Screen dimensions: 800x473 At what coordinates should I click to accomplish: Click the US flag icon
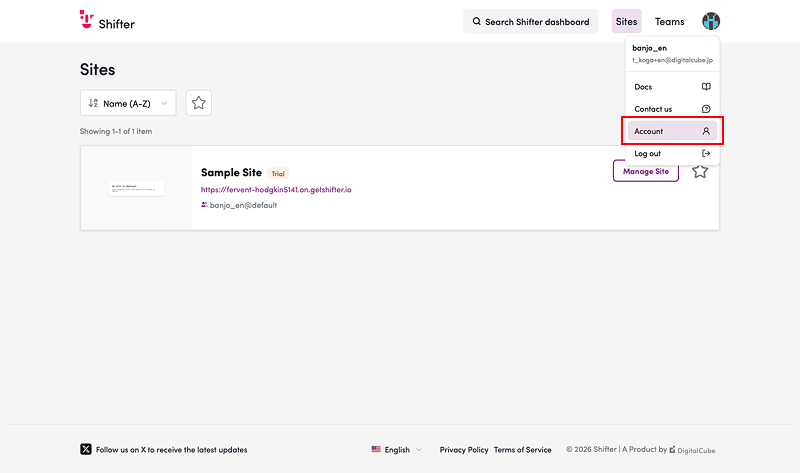click(376, 450)
